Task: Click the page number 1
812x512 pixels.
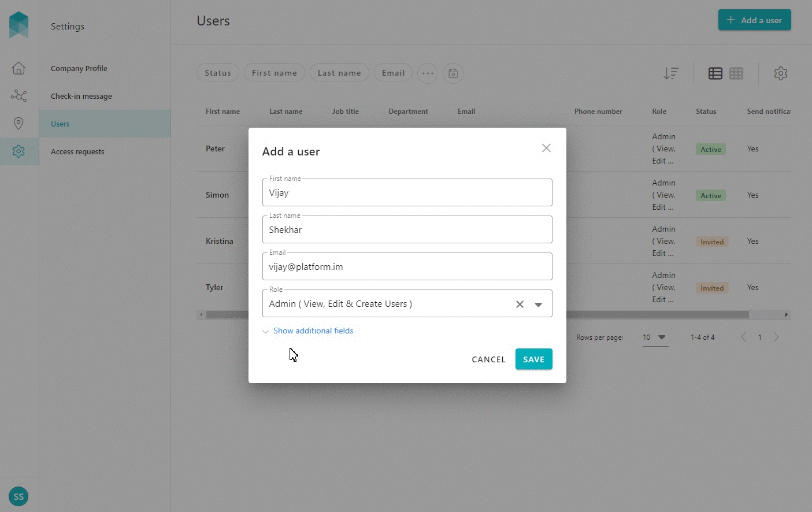Action: click(759, 337)
